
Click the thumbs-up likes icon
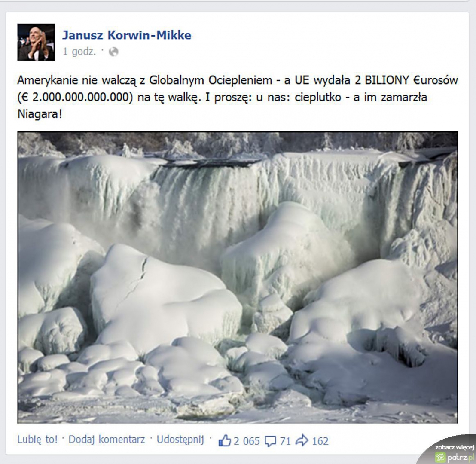225,440
